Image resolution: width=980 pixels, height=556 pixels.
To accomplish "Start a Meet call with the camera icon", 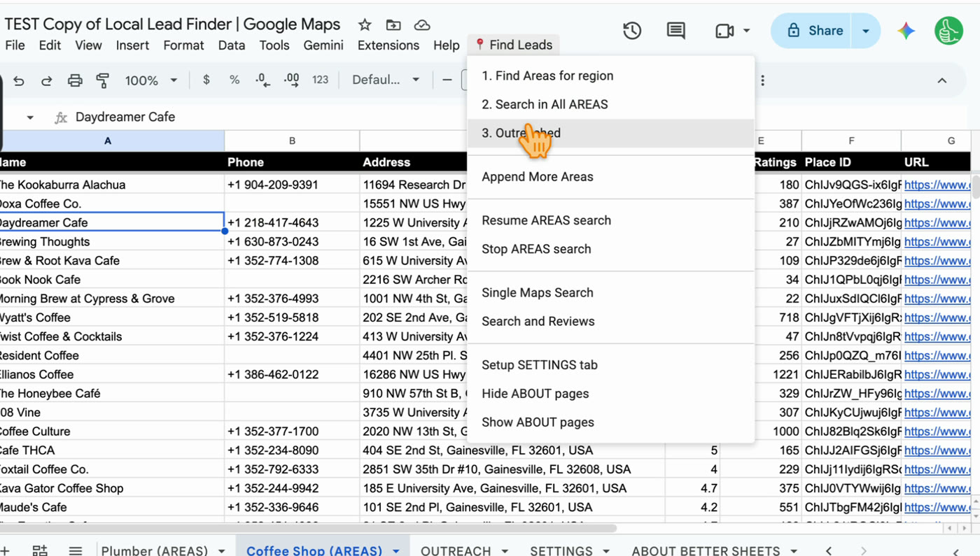I will (724, 31).
